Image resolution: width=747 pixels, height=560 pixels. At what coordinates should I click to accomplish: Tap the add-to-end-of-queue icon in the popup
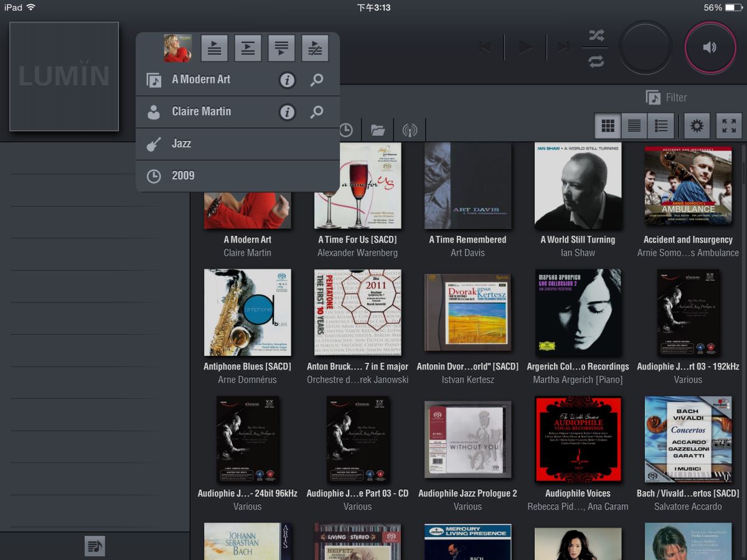[x=281, y=48]
